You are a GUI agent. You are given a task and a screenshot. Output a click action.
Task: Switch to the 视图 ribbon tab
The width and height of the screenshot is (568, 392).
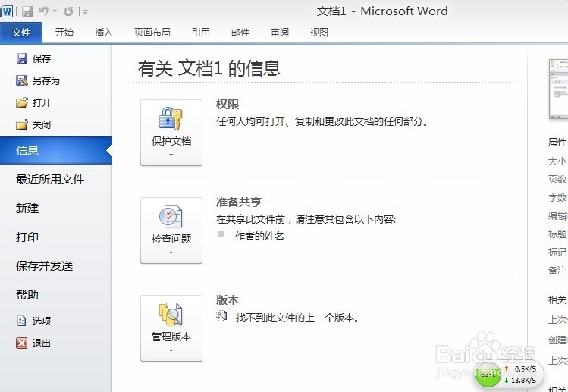pyautogui.click(x=319, y=33)
